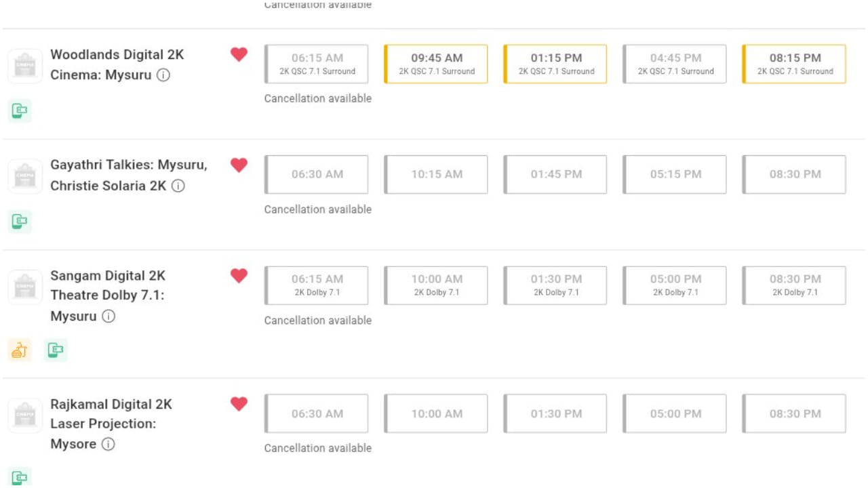Click mobile ticket icon under Gayathri Talkies
This screenshot has width=868, height=488.
tap(20, 221)
